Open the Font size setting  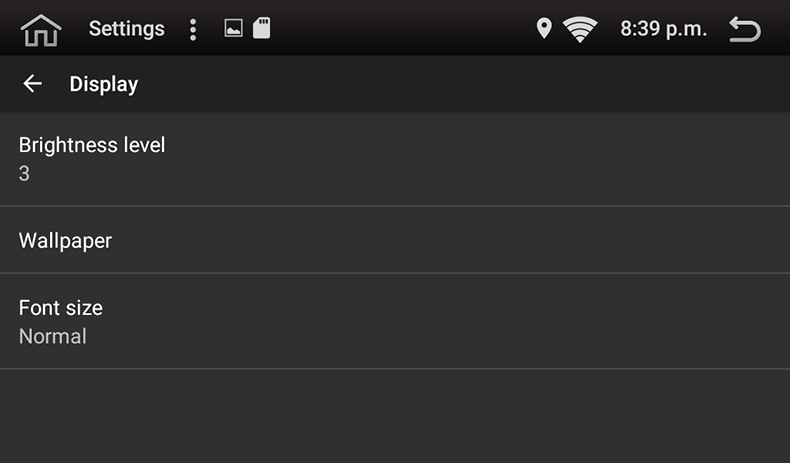[x=61, y=308]
